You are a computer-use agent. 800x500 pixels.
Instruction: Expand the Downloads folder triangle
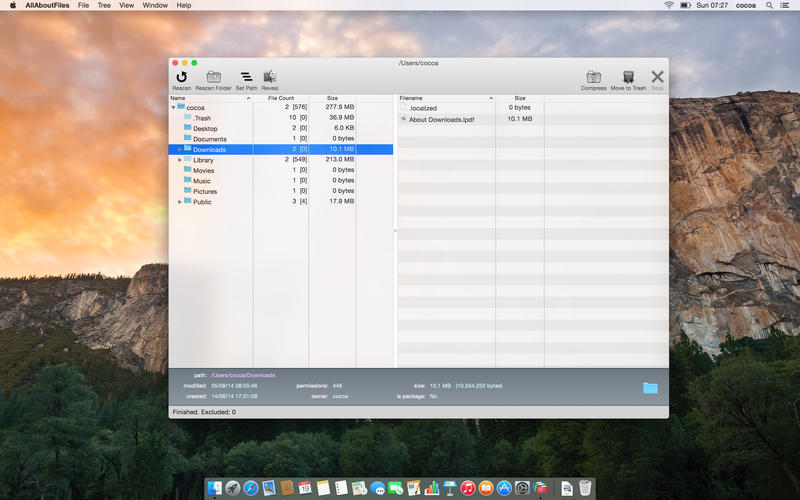[180, 149]
